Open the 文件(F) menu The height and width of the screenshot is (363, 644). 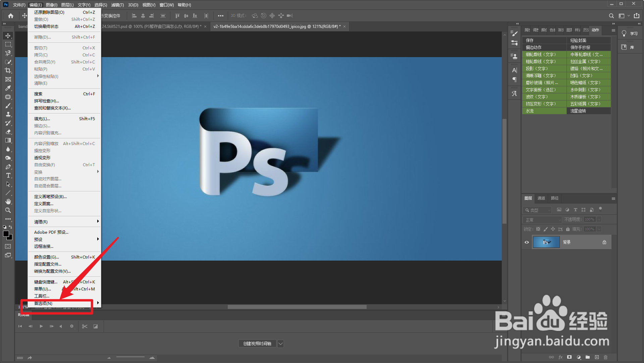19,5
